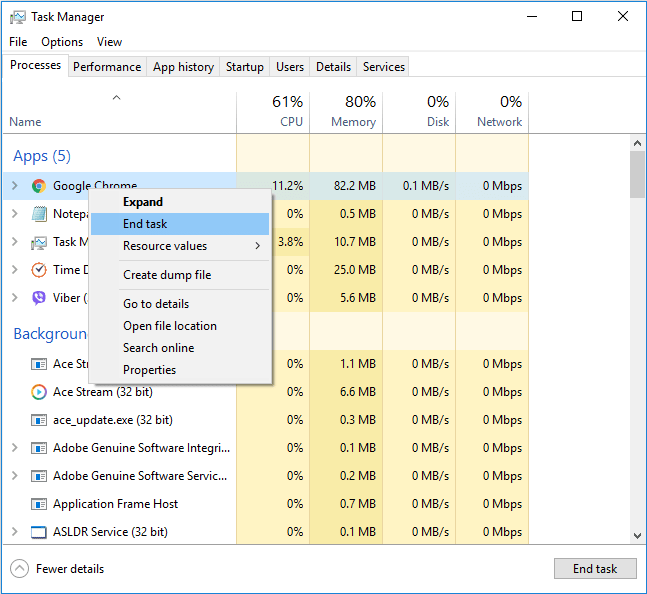647x594 pixels.
Task: Sort by the Name column header
Action: [x=120, y=112]
